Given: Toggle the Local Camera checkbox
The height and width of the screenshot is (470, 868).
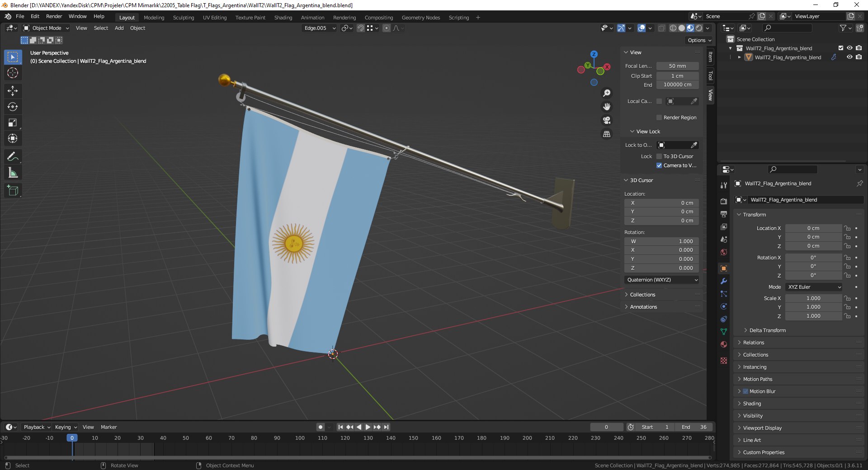Looking at the screenshot, I should (x=659, y=101).
